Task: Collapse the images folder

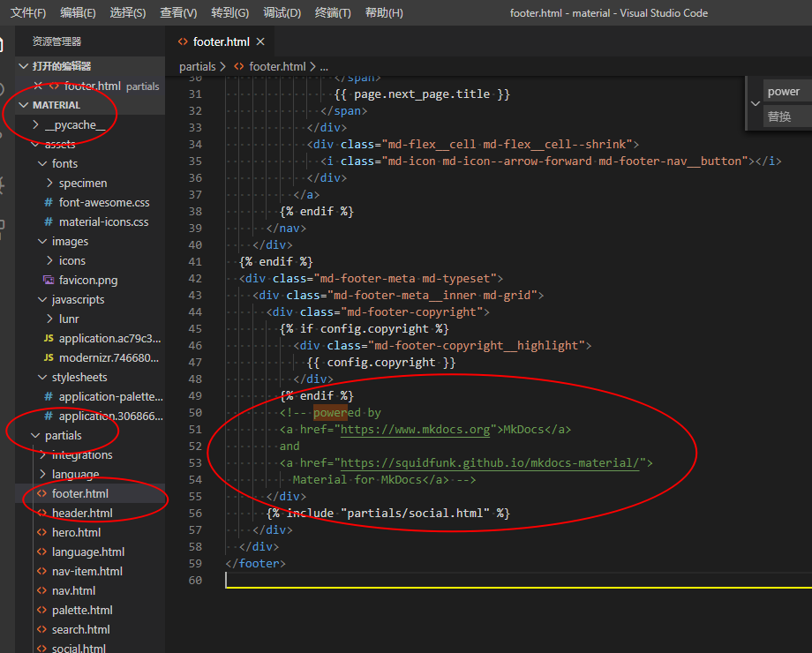Action: (x=42, y=241)
